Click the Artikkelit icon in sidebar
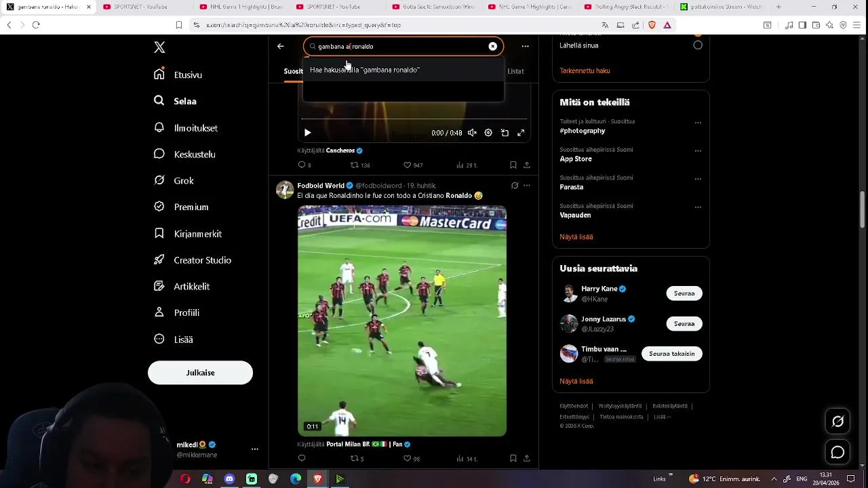This screenshot has height=488, width=868. point(159,286)
